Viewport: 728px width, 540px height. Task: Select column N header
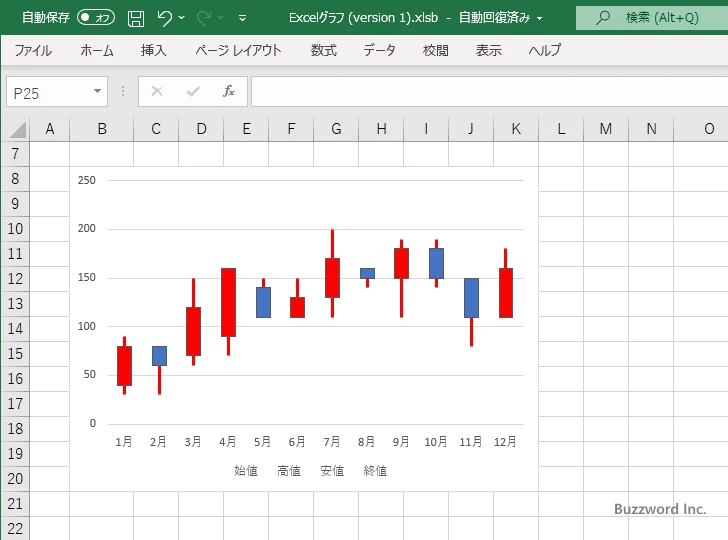click(x=651, y=129)
